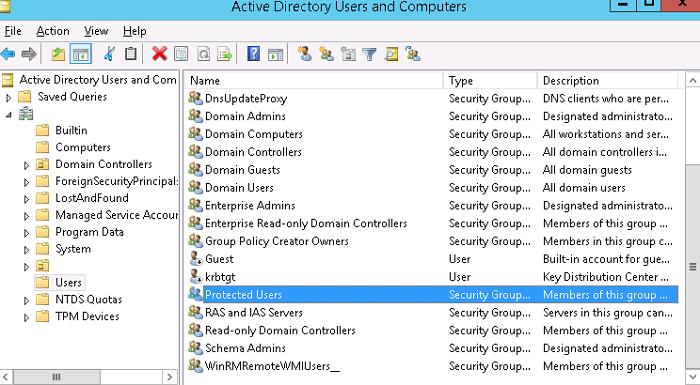Click the Builtin folder icon

[x=42, y=130]
